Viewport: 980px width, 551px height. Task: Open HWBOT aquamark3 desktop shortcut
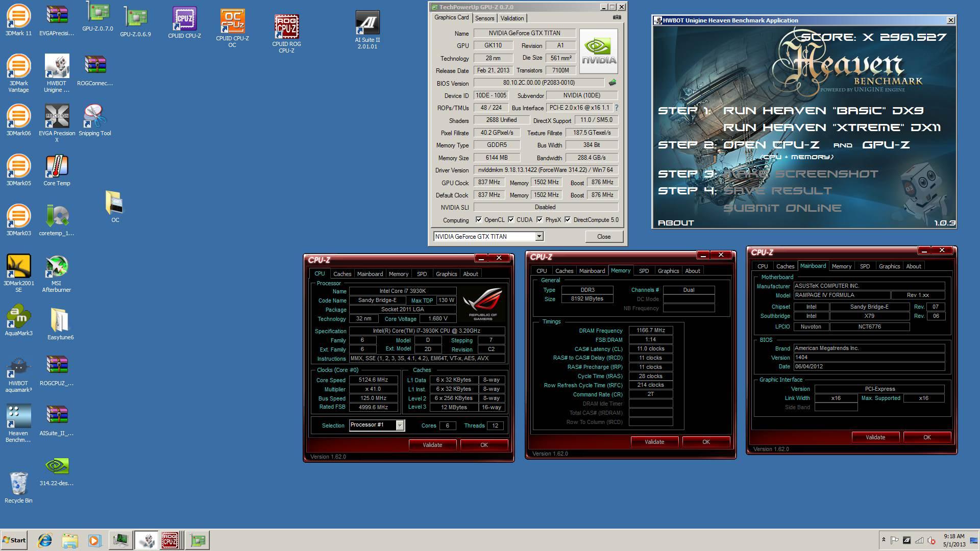pos(18,373)
